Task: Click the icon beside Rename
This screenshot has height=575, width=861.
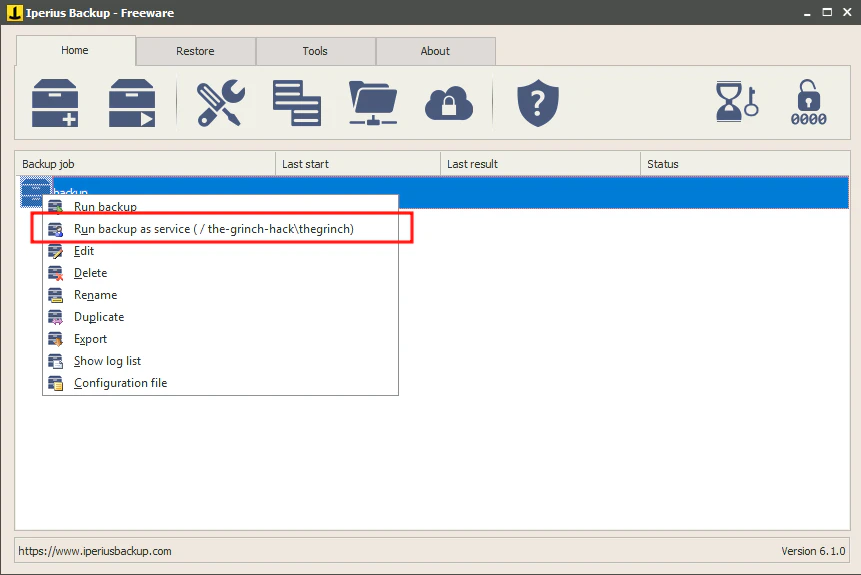Action: pos(55,295)
